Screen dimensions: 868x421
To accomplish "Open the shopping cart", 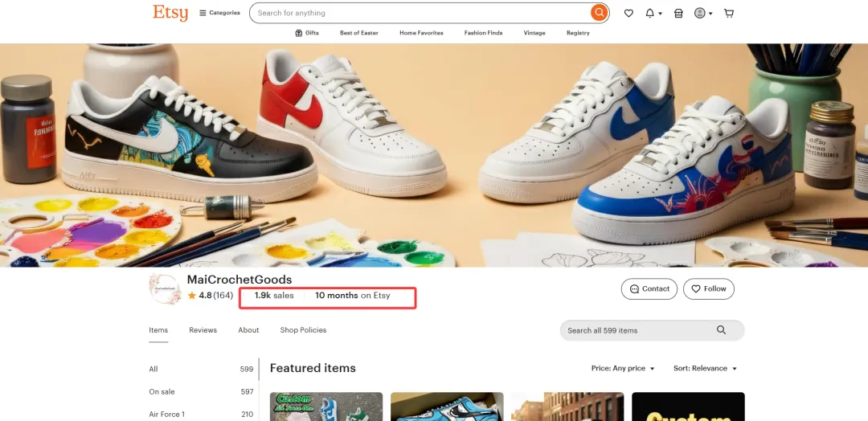I will coord(729,14).
